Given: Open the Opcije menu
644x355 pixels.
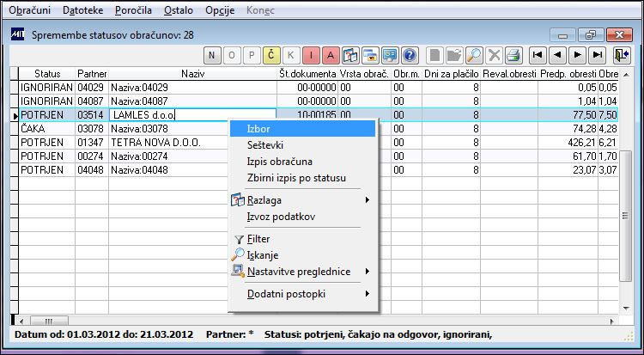Looking at the screenshot, I should [220, 10].
